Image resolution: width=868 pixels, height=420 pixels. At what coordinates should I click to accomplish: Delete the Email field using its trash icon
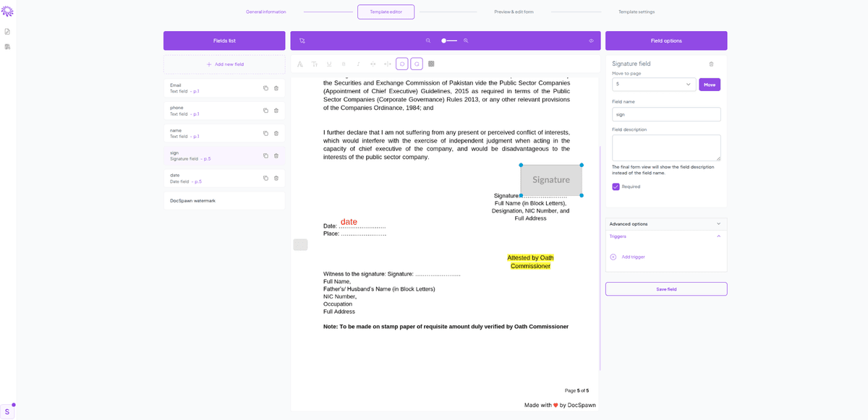(x=276, y=88)
